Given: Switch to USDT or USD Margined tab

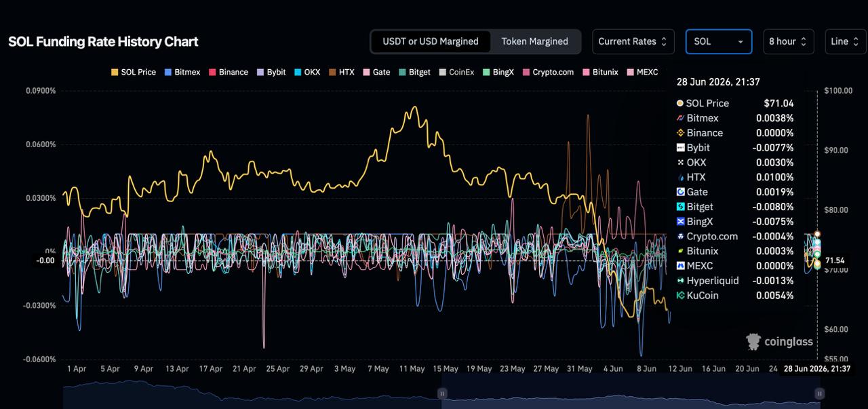Looking at the screenshot, I should click(431, 41).
